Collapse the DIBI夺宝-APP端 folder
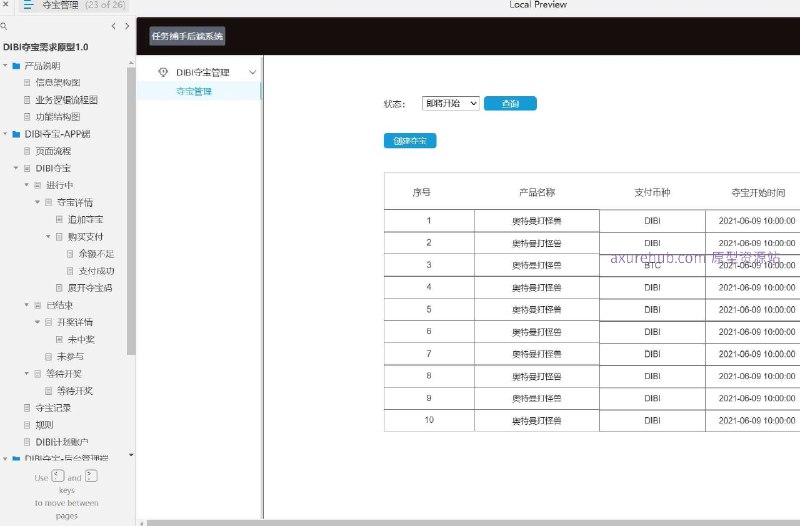 [x=5, y=134]
